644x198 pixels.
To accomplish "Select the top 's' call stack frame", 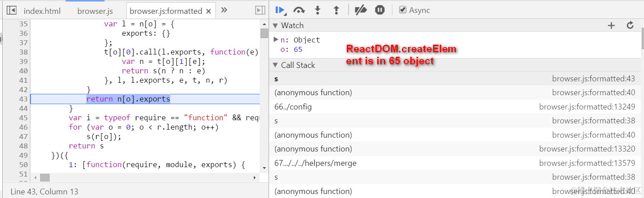I will click(x=455, y=79).
